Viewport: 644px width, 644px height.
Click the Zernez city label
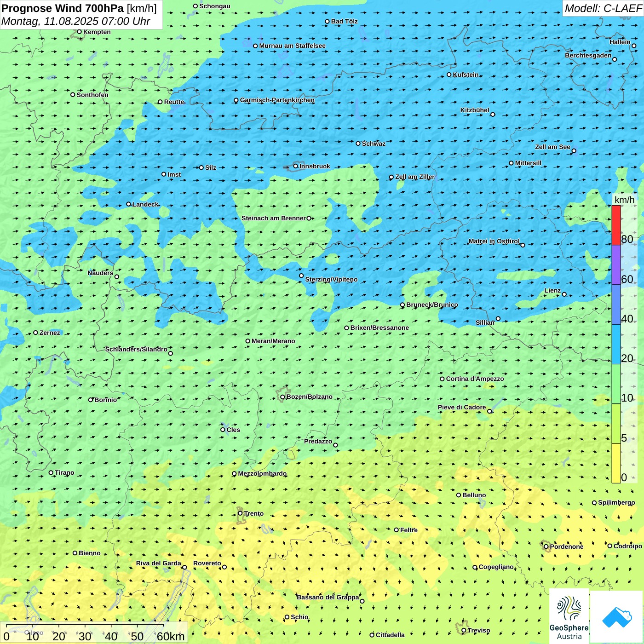pos(50,333)
